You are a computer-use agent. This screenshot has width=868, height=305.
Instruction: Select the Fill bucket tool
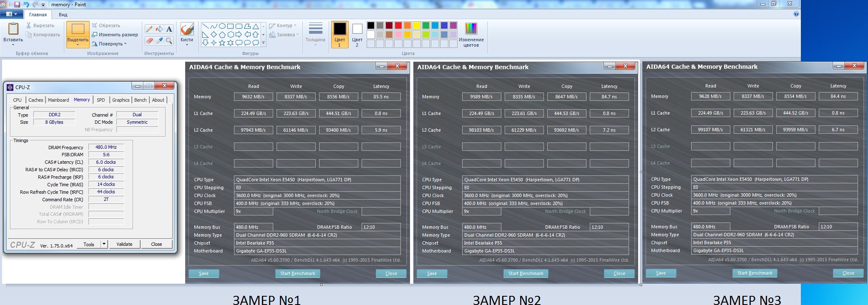pos(159,29)
